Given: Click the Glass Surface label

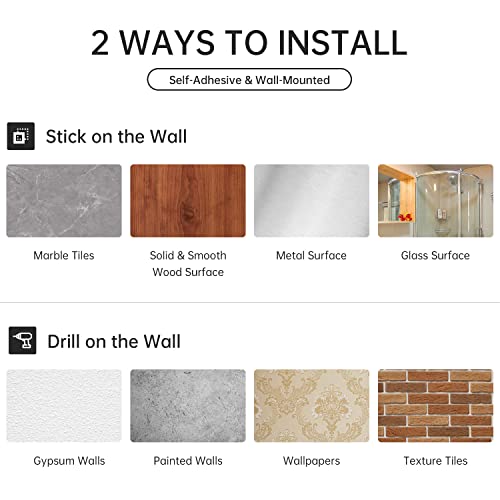Looking at the screenshot, I should click(435, 255).
